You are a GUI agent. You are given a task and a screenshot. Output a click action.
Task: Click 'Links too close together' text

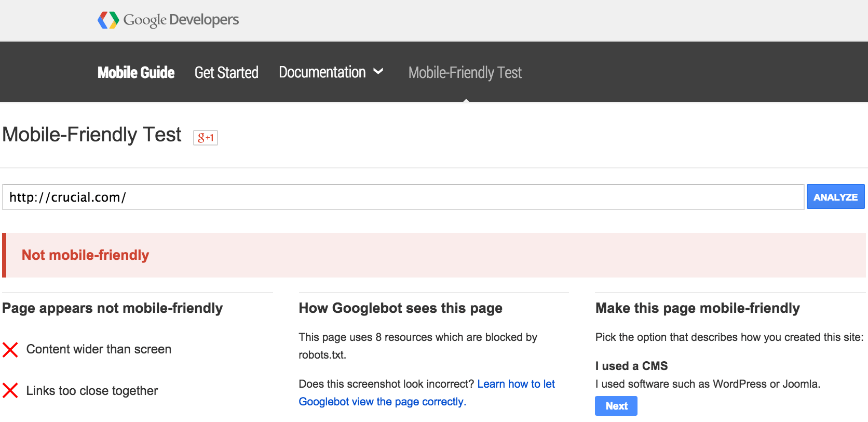92,391
